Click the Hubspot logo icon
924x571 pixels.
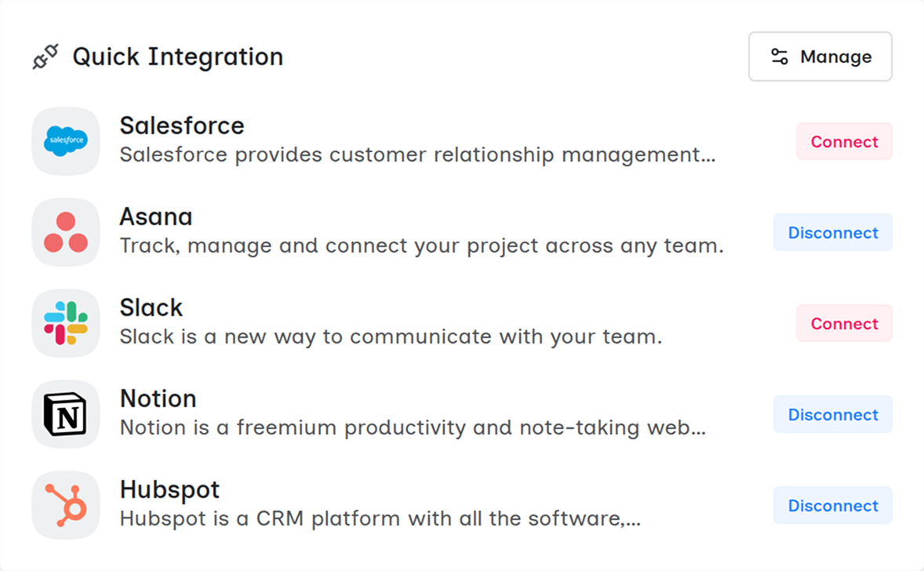point(66,505)
